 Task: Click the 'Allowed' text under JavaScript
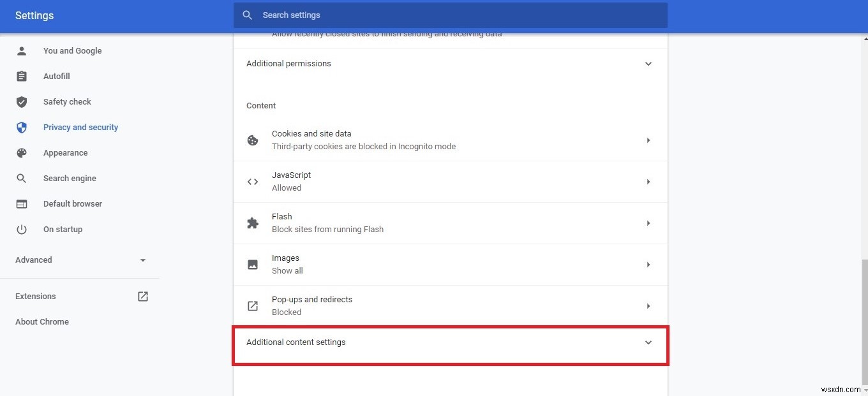(x=287, y=188)
